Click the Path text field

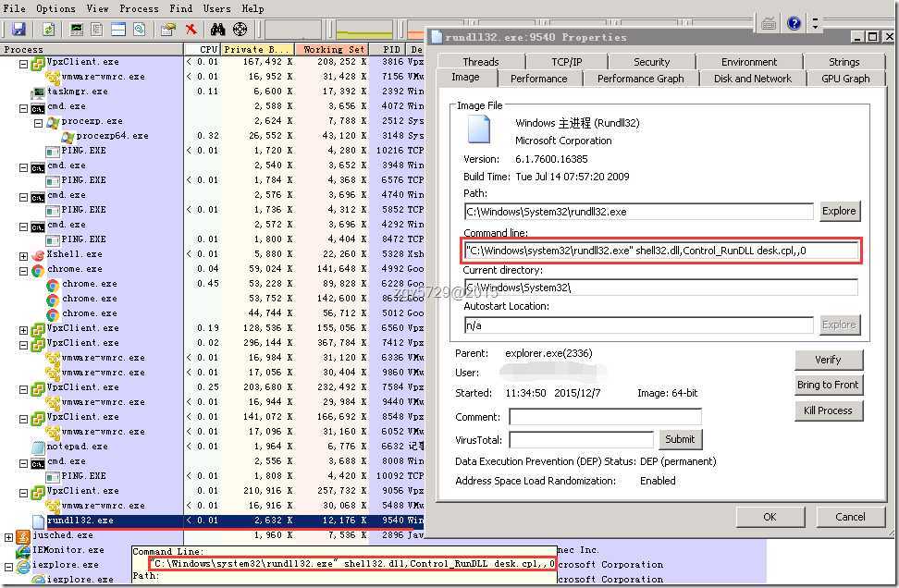tap(638, 212)
